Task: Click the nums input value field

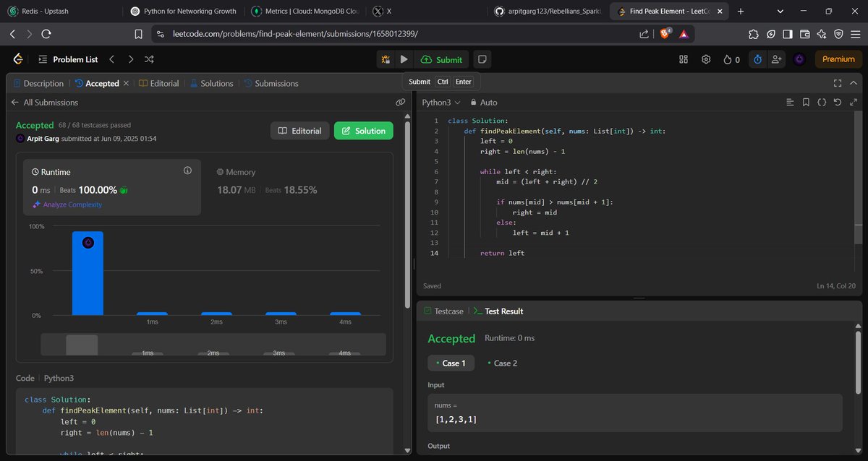Action: pyautogui.click(x=635, y=413)
